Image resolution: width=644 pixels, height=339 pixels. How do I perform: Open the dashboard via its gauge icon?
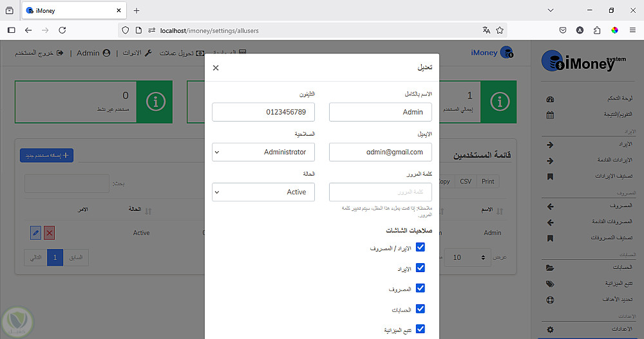551,99
